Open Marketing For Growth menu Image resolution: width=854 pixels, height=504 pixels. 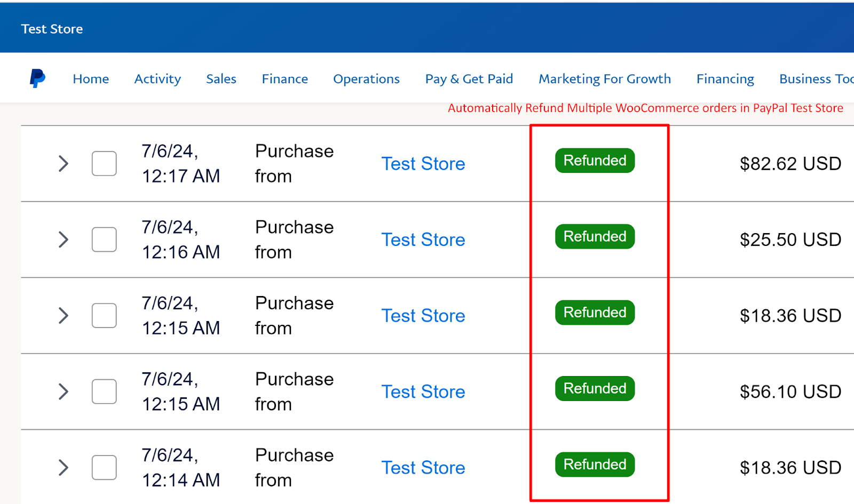(605, 79)
